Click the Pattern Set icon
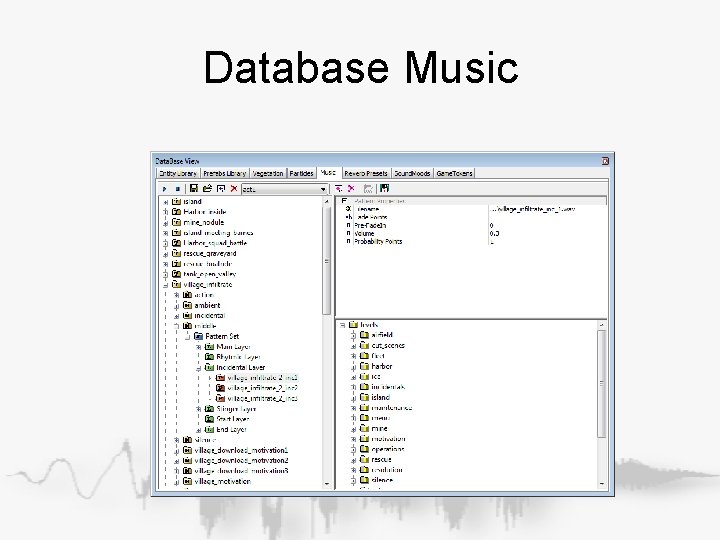Image resolution: width=720 pixels, height=540 pixels. click(198, 336)
